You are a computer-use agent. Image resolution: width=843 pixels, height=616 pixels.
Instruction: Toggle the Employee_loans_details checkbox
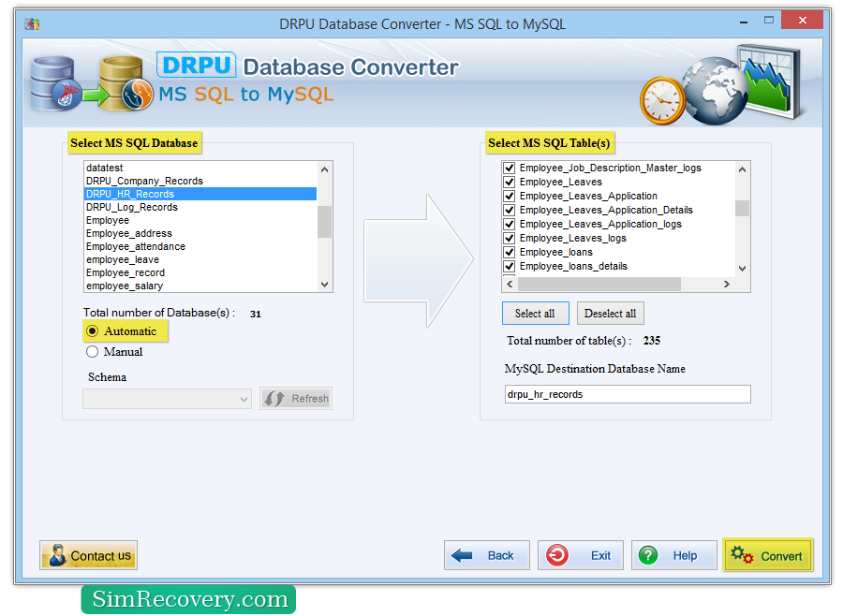coord(510,266)
